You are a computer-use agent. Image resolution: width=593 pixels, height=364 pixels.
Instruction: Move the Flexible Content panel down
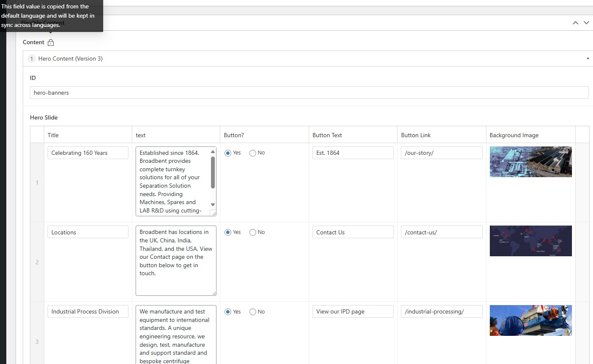pyautogui.click(x=586, y=23)
